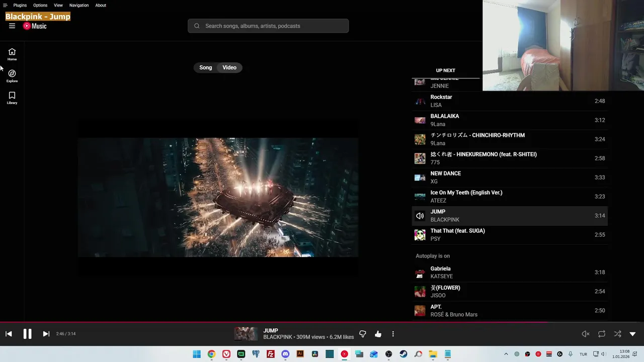The height and width of the screenshot is (362, 644).
Task: Play APT. by ROSÉ & Bruno Mars
Action: [510, 311]
